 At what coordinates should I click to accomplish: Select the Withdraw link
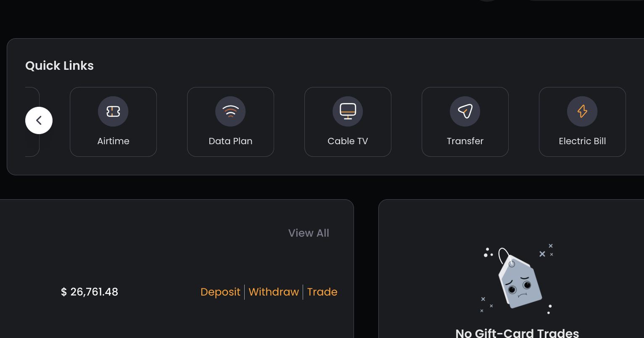(x=274, y=292)
